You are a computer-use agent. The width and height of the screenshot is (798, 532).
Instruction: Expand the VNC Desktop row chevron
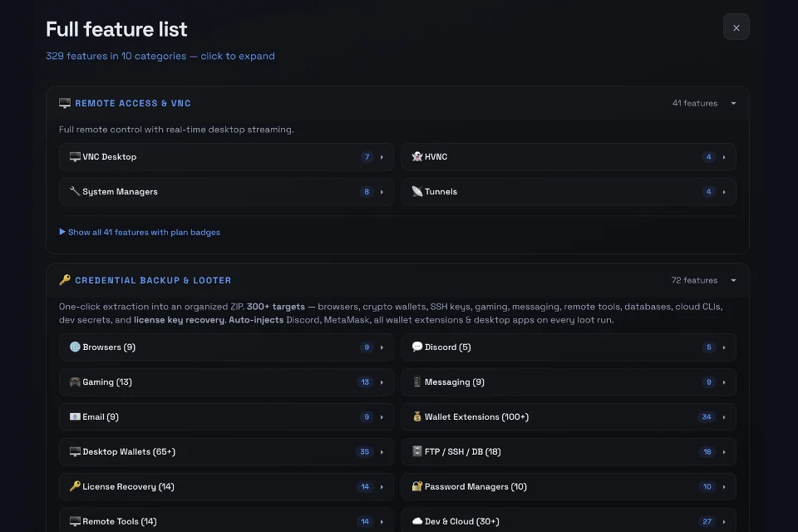[x=382, y=157]
